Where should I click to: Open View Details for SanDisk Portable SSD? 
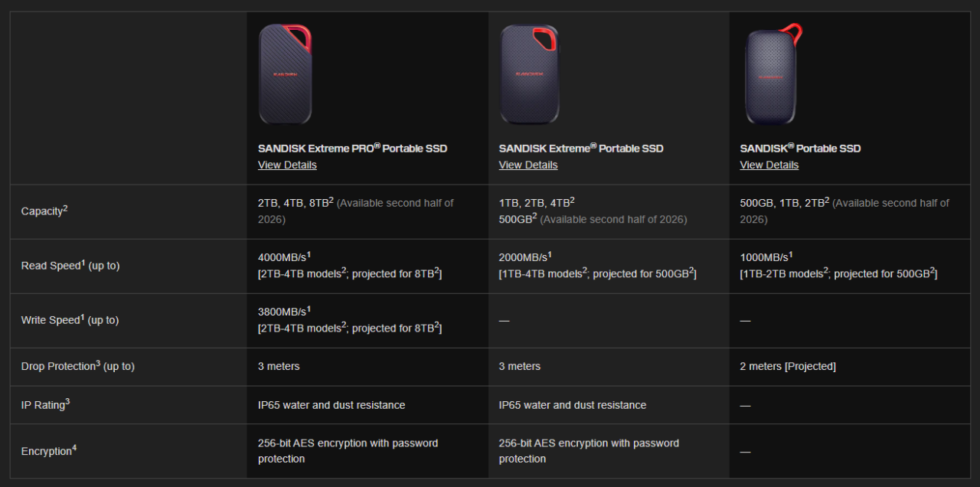(769, 165)
